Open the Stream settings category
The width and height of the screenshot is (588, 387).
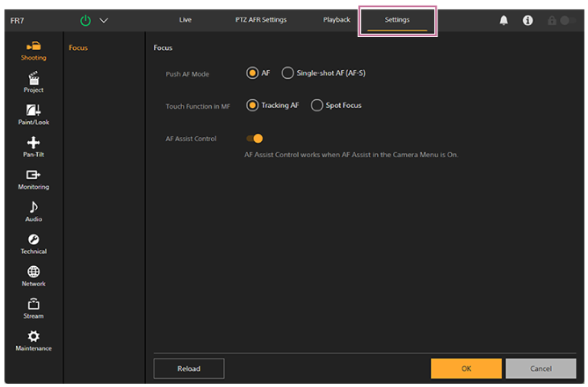(33, 308)
